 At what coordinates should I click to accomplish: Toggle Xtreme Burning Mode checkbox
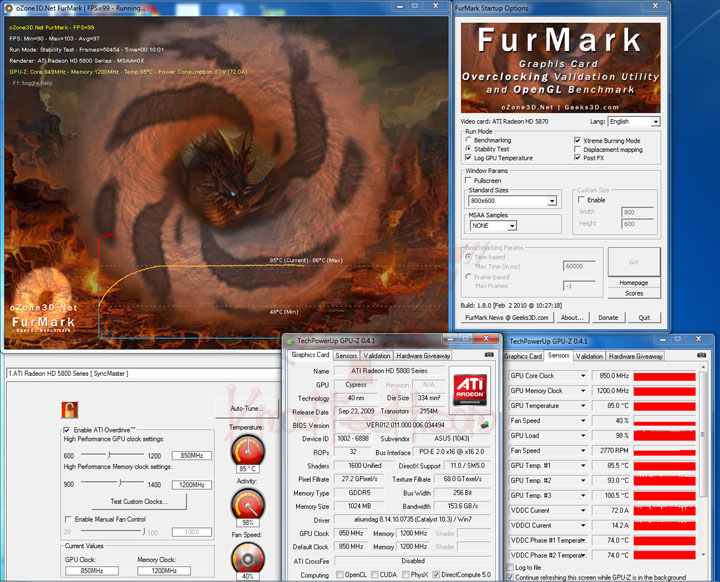577,140
